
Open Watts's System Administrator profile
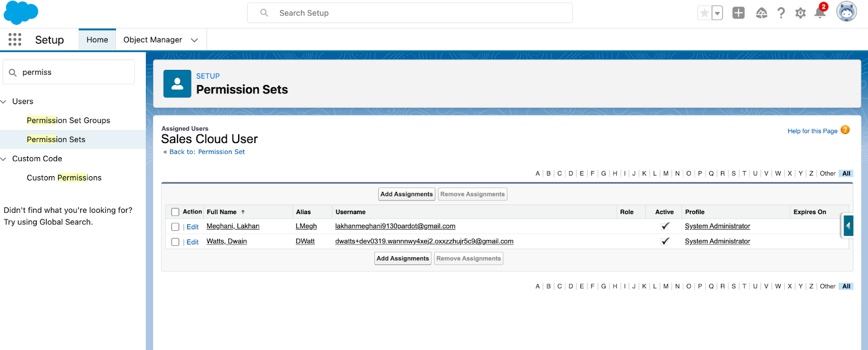click(718, 242)
